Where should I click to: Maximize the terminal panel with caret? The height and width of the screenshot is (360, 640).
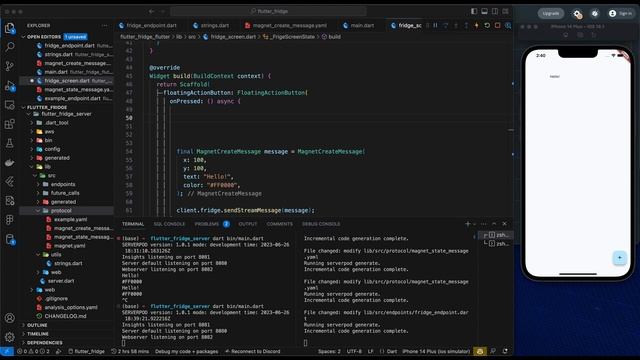click(x=494, y=224)
